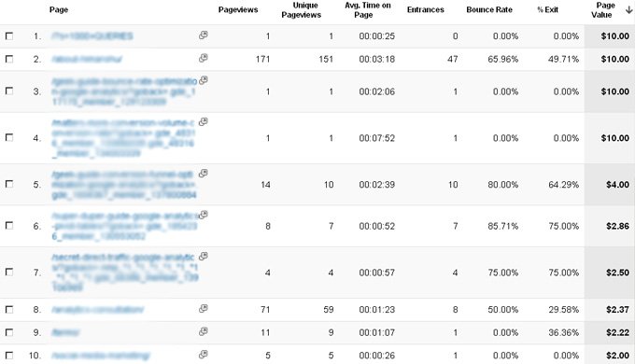The image size is (635, 364).
Task: Select the 00:07:52 average time cell
Action: click(x=376, y=138)
